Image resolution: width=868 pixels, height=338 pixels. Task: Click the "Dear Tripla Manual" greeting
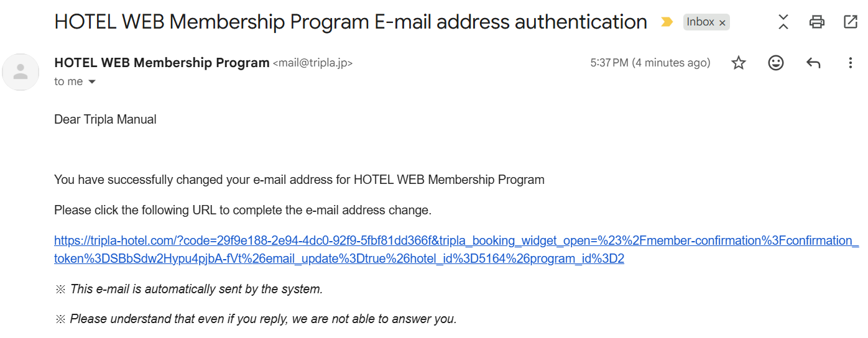[105, 119]
